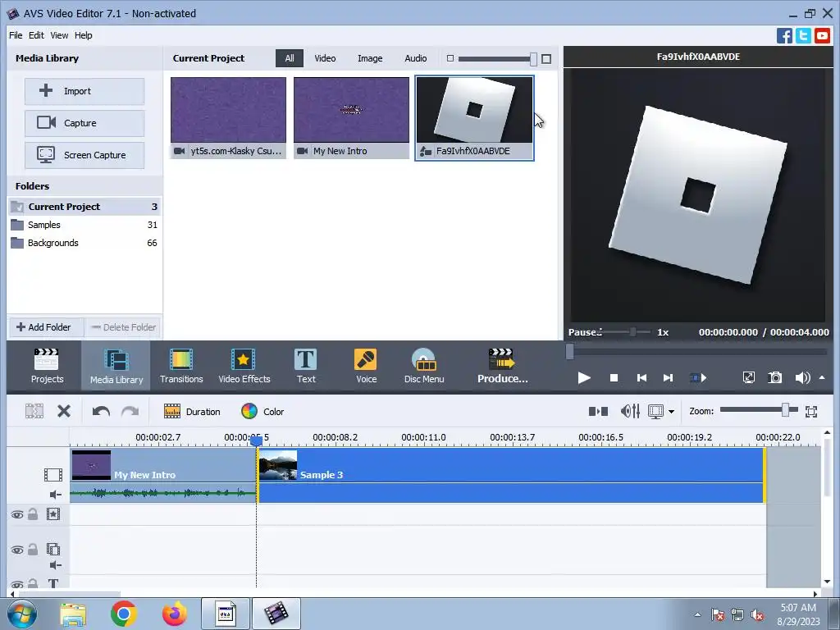
Task: Open the Edit menu
Action: coord(36,35)
